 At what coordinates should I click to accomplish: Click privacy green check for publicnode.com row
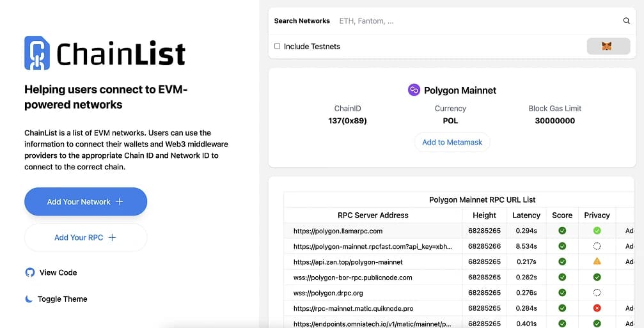tap(597, 277)
